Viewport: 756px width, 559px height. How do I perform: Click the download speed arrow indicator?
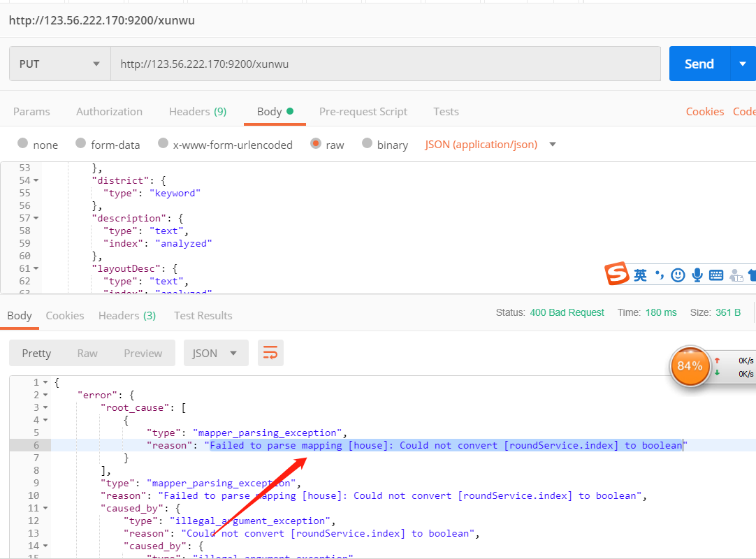click(x=717, y=372)
